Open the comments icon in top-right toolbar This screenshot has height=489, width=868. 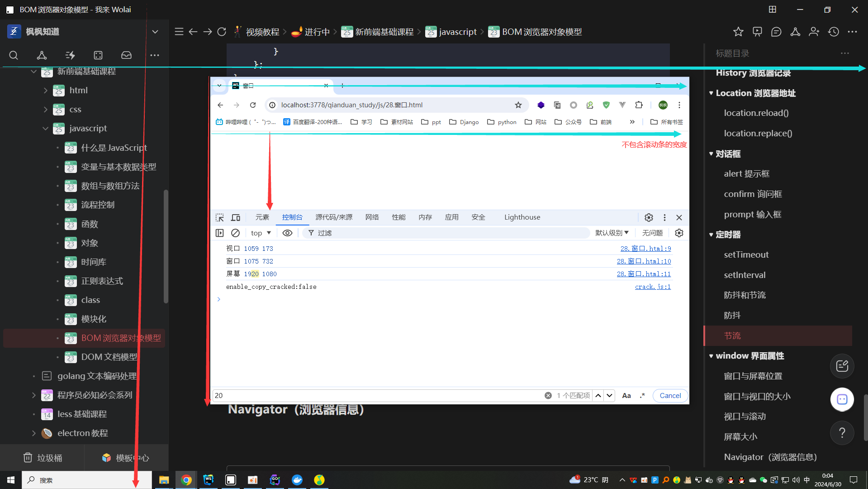tap(776, 32)
